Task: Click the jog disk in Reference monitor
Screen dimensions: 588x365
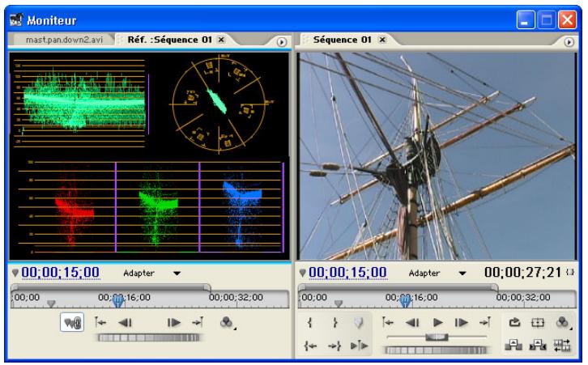Action: coord(149,337)
